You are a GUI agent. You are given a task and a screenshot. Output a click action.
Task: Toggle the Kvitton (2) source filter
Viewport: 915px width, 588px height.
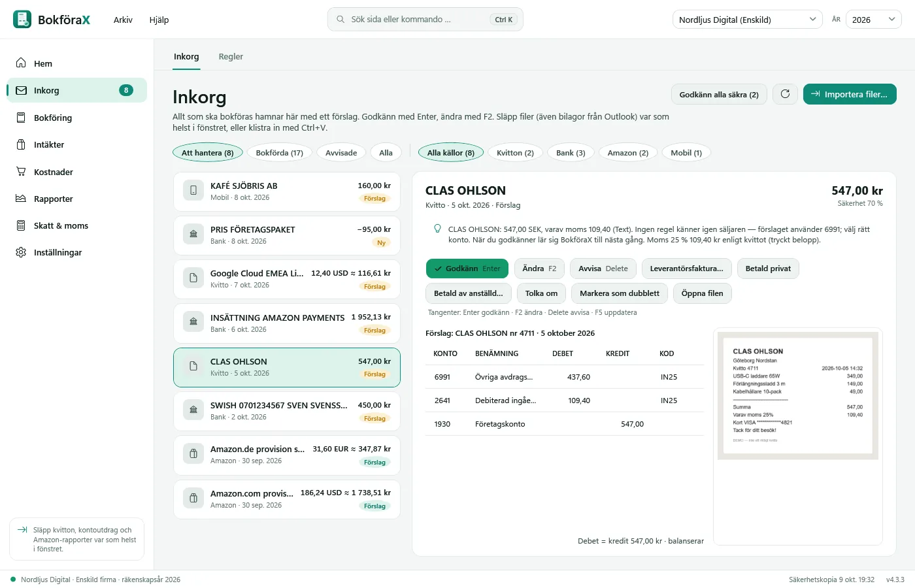pos(515,153)
